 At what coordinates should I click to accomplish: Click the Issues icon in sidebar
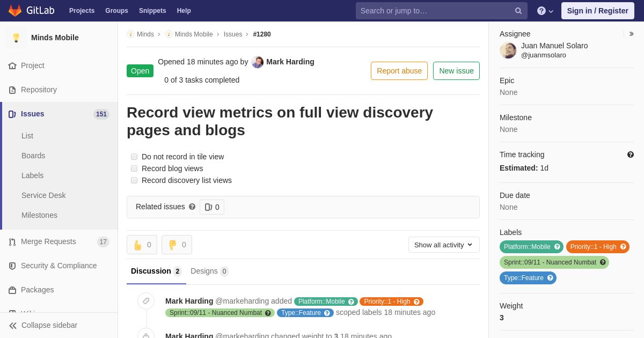coord(12,114)
